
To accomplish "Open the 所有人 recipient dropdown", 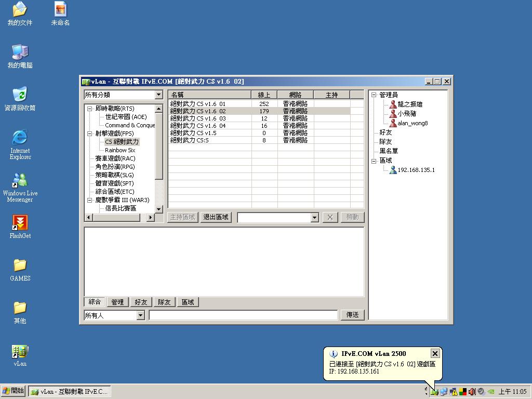I will [140, 315].
